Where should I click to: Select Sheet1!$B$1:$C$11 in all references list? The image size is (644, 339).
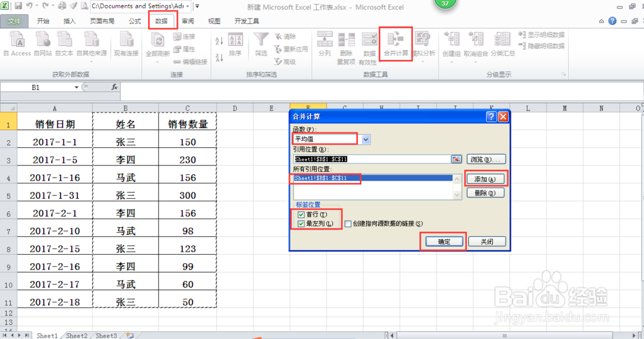[x=373, y=178]
